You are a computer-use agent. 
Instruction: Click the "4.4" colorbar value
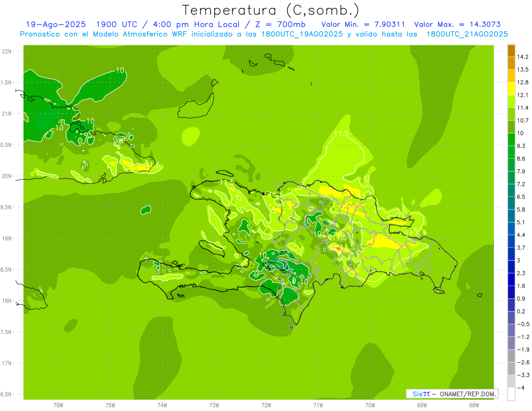click(x=521, y=235)
